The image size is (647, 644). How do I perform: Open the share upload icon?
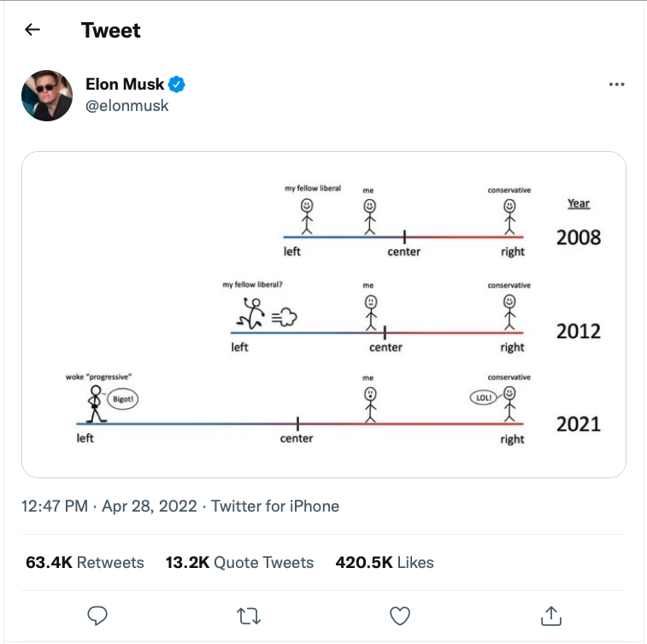click(x=551, y=616)
